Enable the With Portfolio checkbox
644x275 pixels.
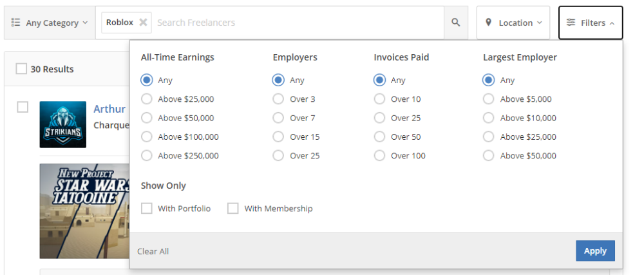[x=147, y=209]
